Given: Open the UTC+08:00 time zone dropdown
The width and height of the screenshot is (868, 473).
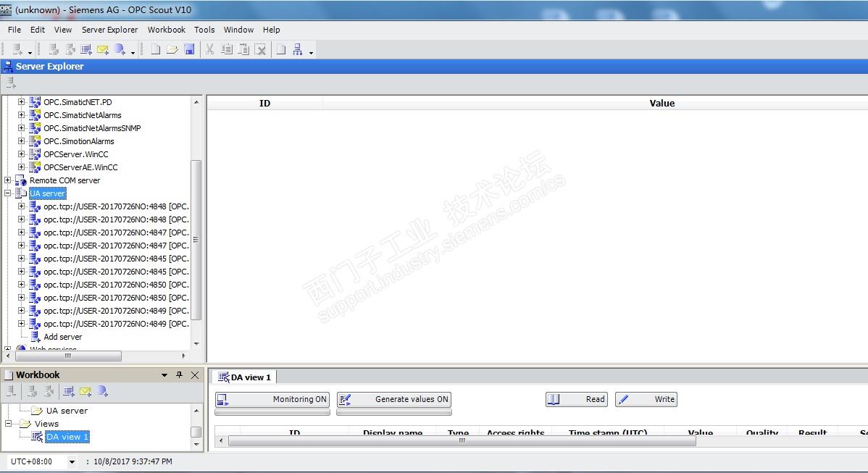Looking at the screenshot, I should pyautogui.click(x=72, y=461).
